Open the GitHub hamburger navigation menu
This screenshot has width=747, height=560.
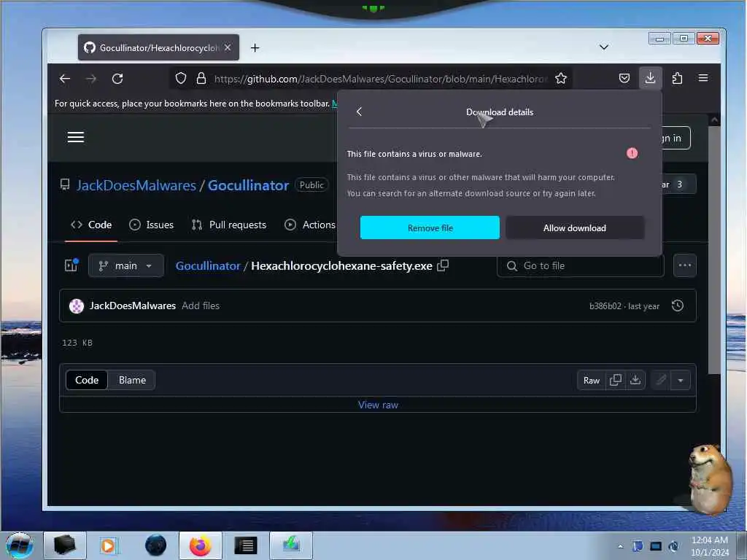click(x=76, y=137)
